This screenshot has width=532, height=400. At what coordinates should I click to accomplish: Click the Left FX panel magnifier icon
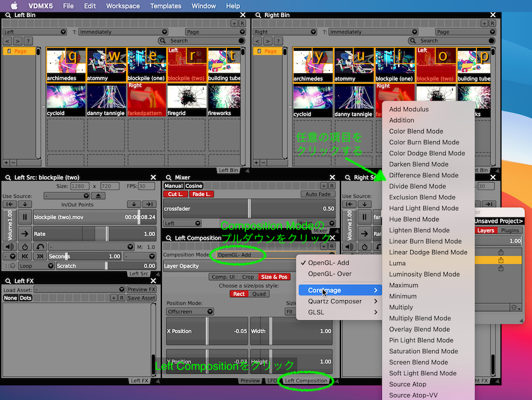point(8,281)
